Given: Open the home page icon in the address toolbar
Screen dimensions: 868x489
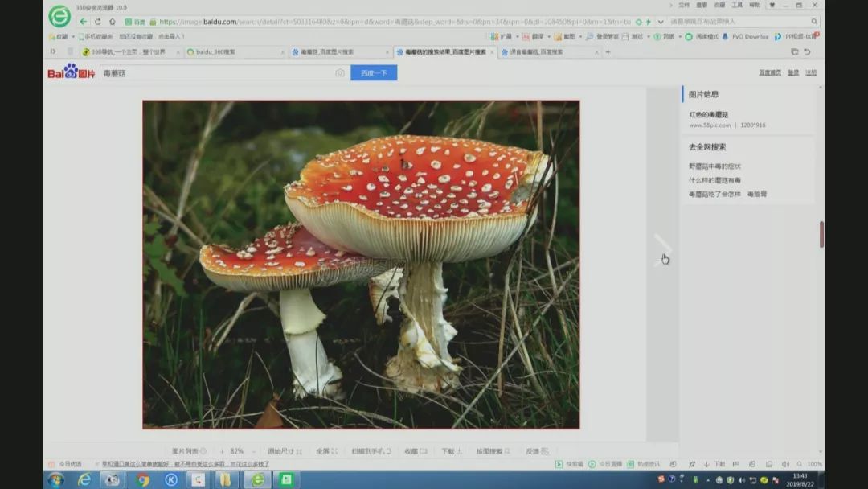Looking at the screenshot, I should pyautogui.click(x=113, y=22).
